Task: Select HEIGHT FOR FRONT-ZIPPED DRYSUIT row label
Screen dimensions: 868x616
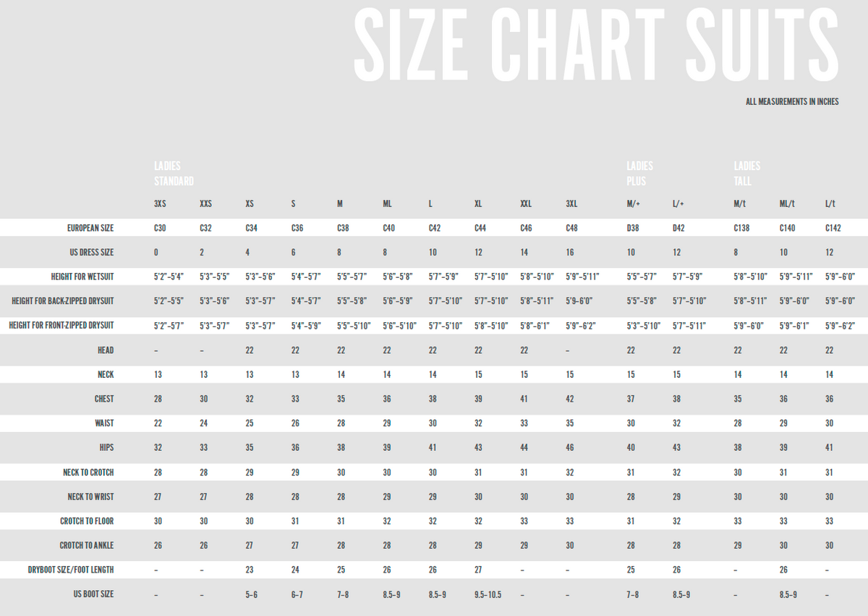Action: (x=61, y=326)
